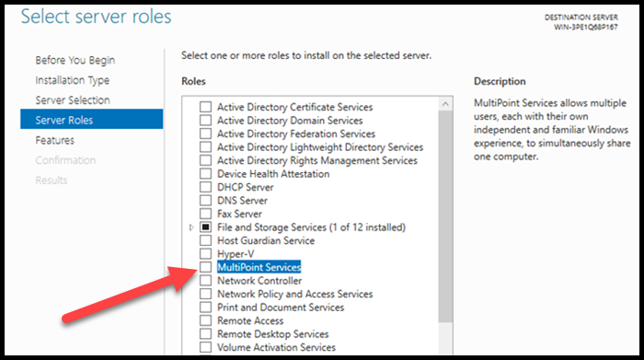644x360 pixels.
Task: Select Device Health Attestation label
Action: tap(273, 174)
